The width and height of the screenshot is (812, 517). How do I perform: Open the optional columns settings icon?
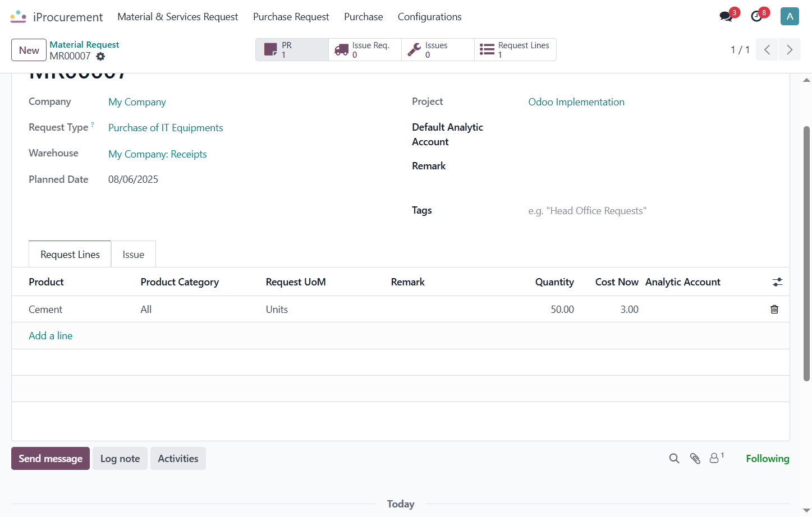point(777,282)
